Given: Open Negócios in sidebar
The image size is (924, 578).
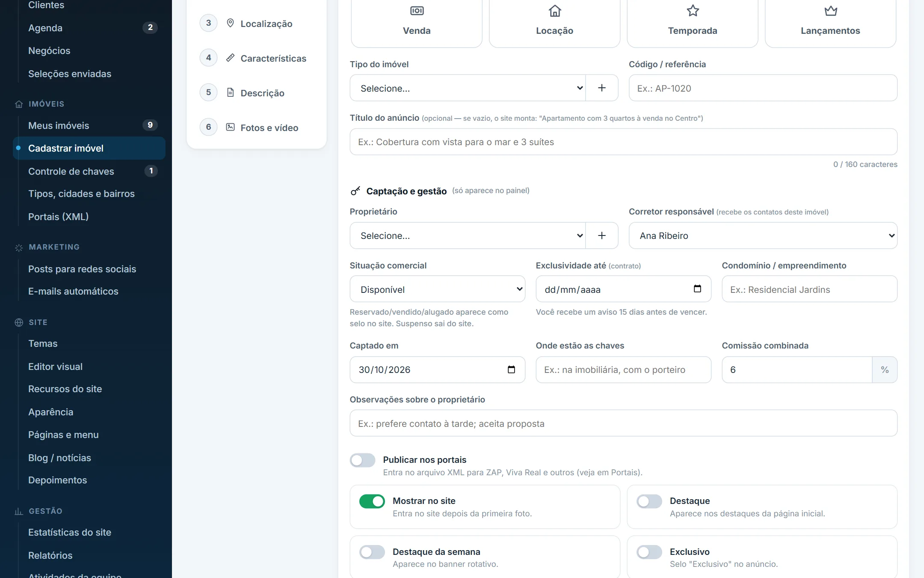Looking at the screenshot, I should tap(89, 51).
